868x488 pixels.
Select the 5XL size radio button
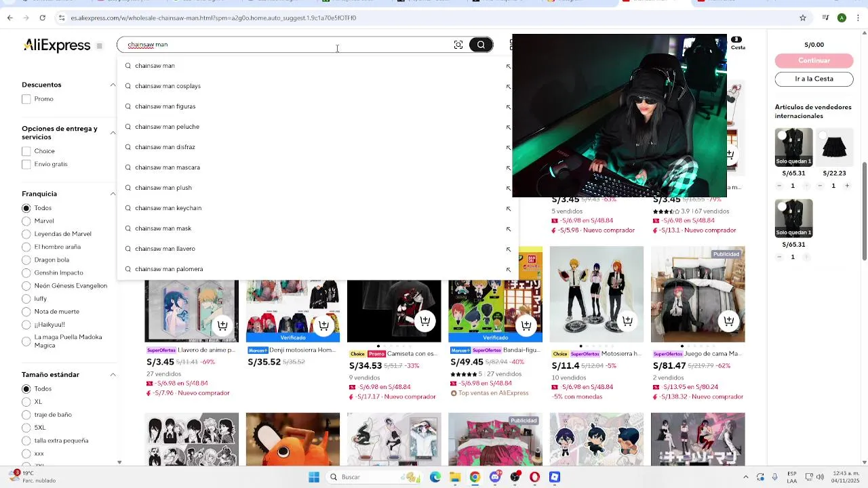click(26, 428)
